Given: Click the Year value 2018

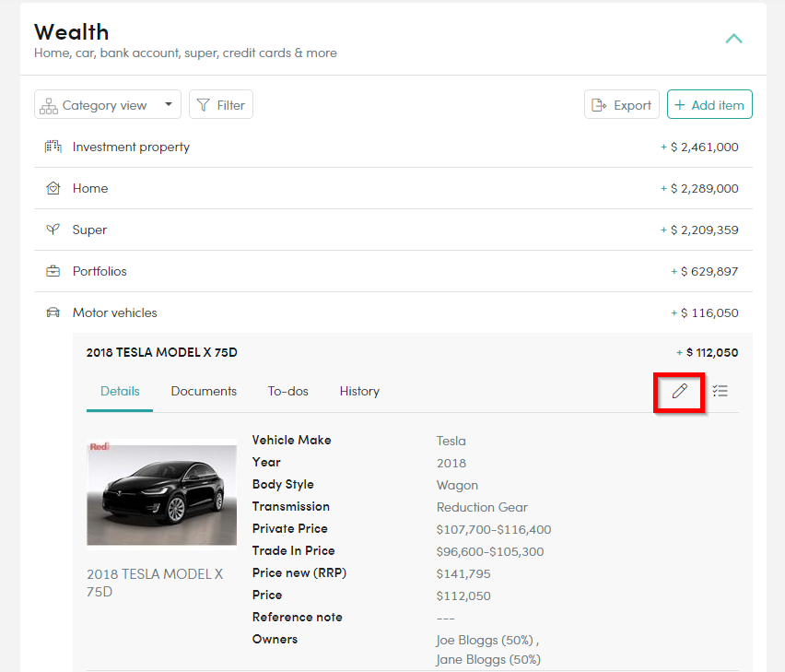Looking at the screenshot, I should (x=451, y=463).
